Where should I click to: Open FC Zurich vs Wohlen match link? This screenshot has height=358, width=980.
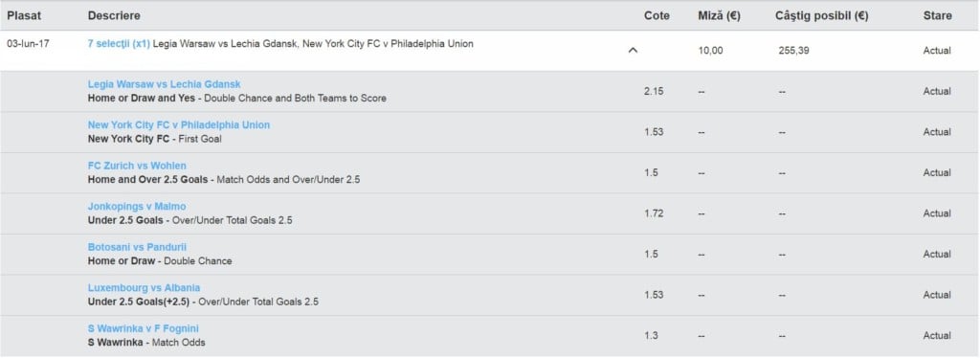point(137,166)
